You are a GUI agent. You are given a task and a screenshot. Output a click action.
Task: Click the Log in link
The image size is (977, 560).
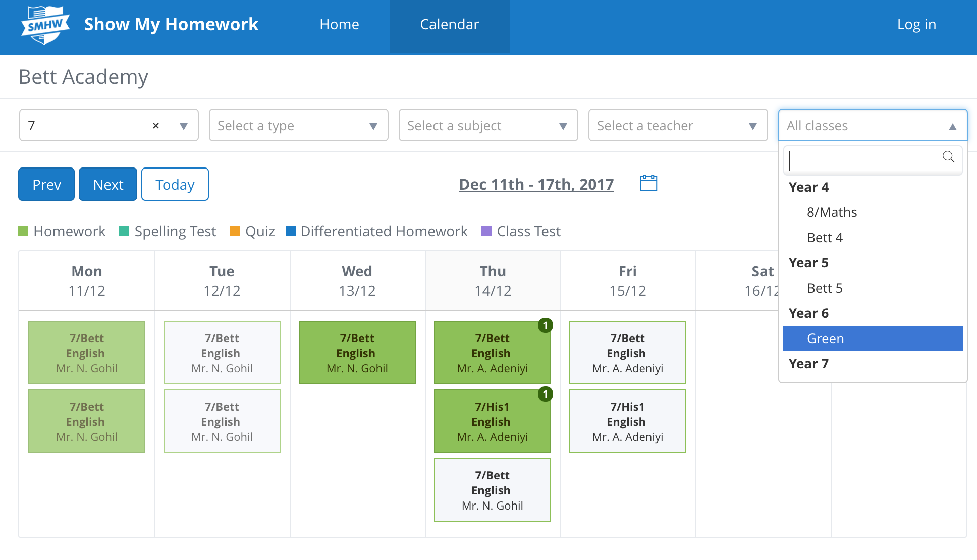tap(916, 24)
